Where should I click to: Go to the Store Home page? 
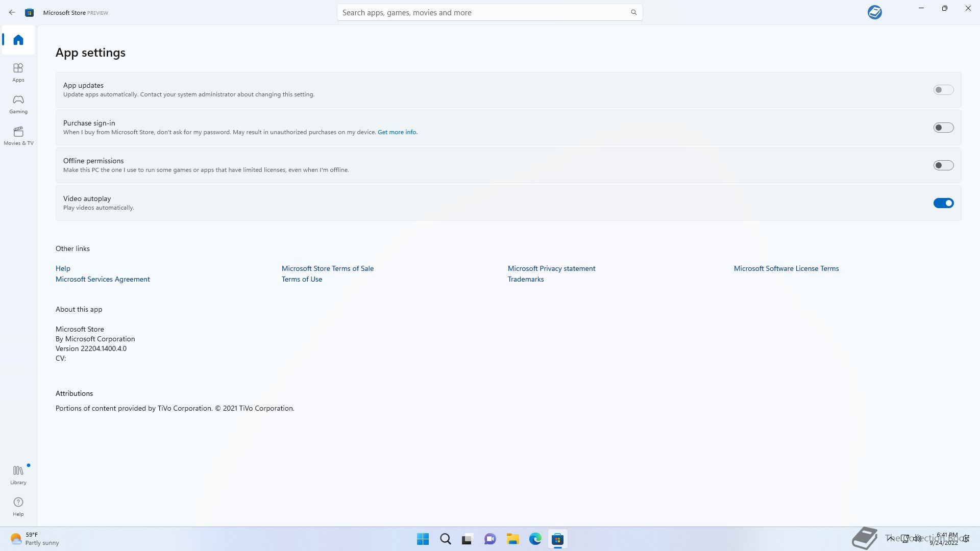click(x=18, y=40)
